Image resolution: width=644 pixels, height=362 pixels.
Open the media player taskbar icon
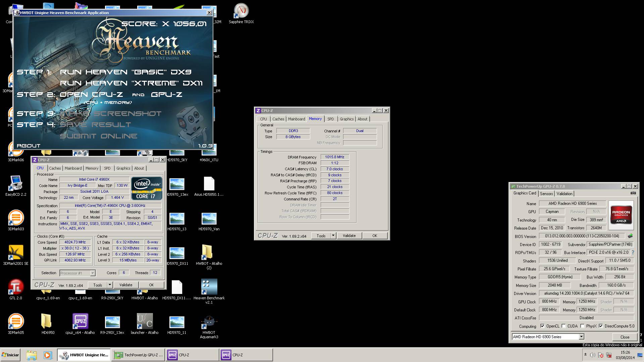[x=48, y=355]
